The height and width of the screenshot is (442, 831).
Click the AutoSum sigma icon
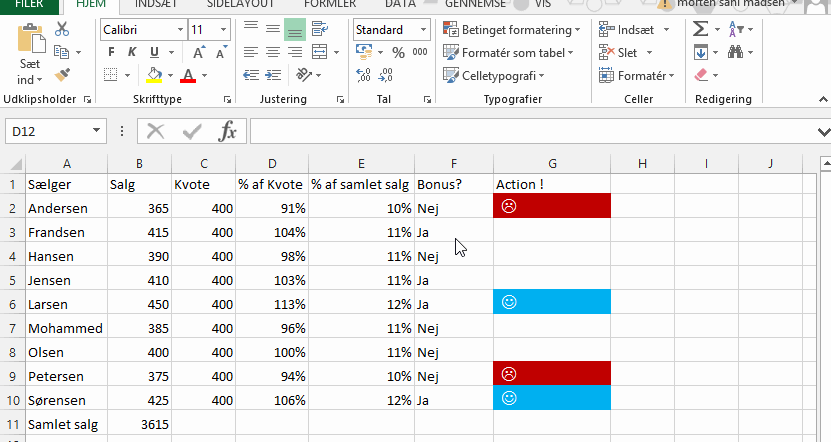(x=701, y=30)
